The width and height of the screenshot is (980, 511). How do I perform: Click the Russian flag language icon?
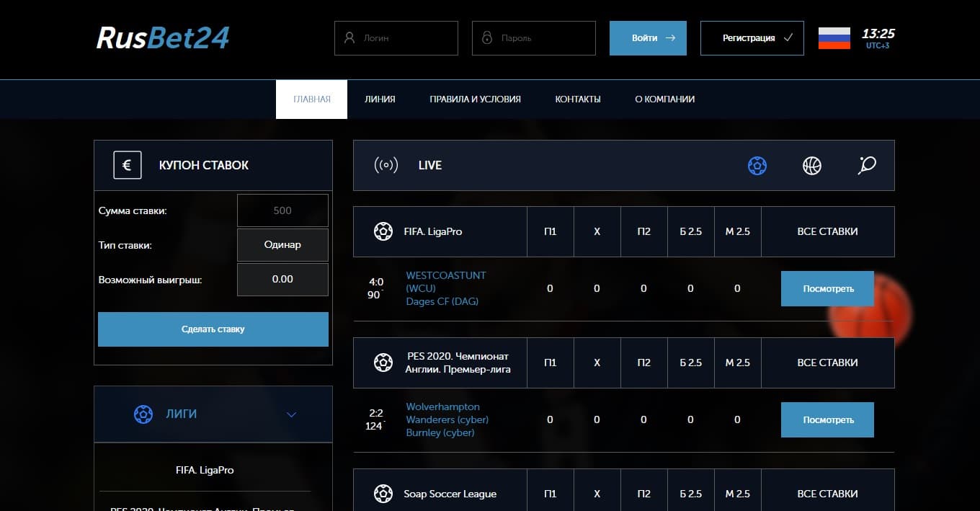coord(834,38)
